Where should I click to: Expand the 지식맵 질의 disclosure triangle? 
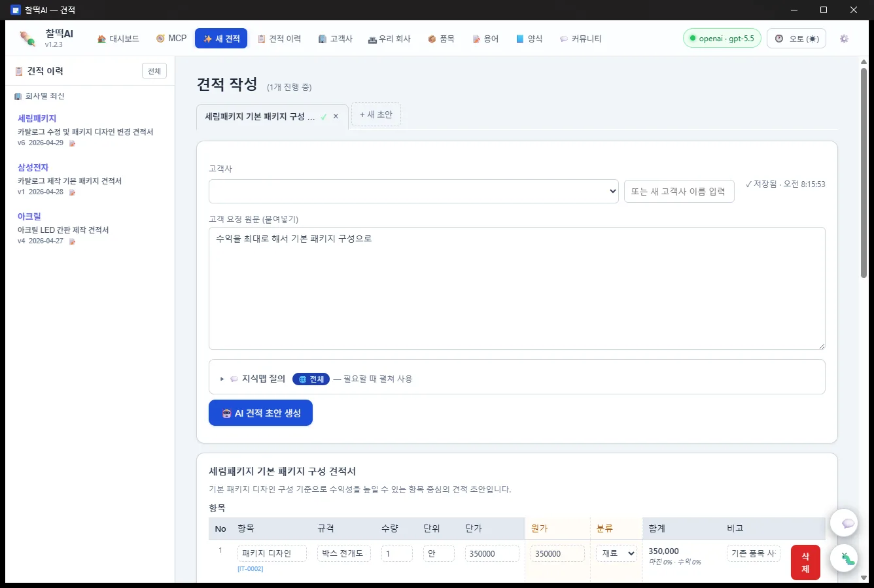(222, 379)
